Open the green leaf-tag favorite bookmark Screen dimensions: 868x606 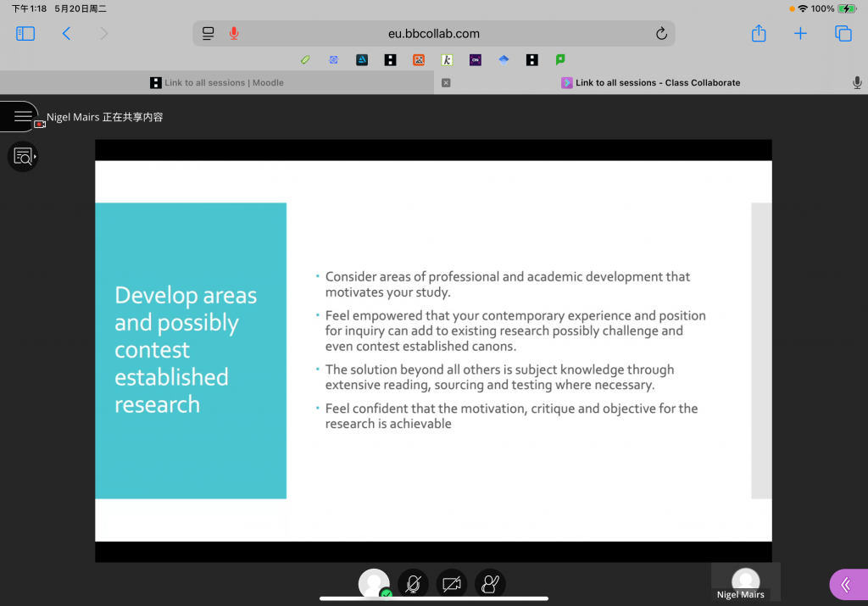pos(305,60)
